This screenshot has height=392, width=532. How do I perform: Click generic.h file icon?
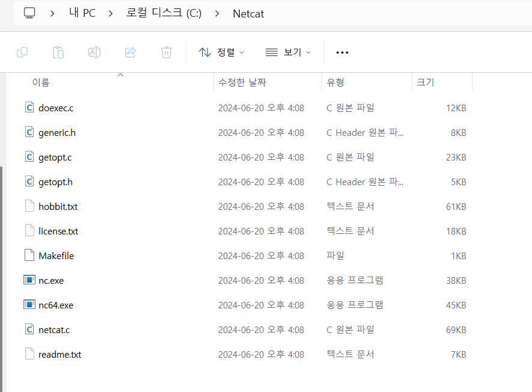point(29,132)
